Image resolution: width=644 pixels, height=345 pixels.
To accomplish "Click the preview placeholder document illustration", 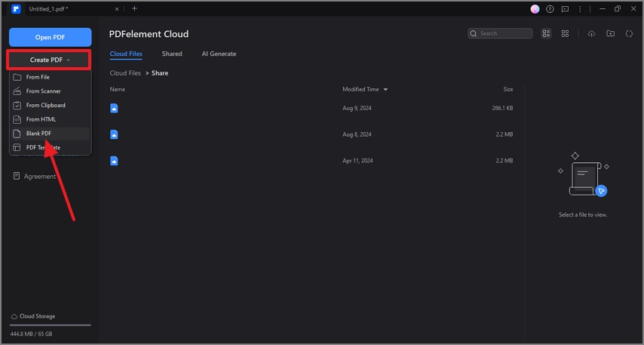I will pos(583,174).
